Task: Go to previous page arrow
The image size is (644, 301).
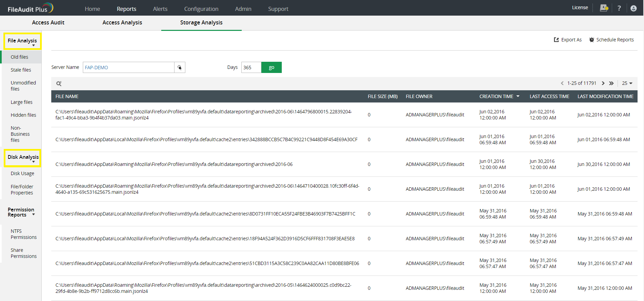Action: pyautogui.click(x=562, y=83)
